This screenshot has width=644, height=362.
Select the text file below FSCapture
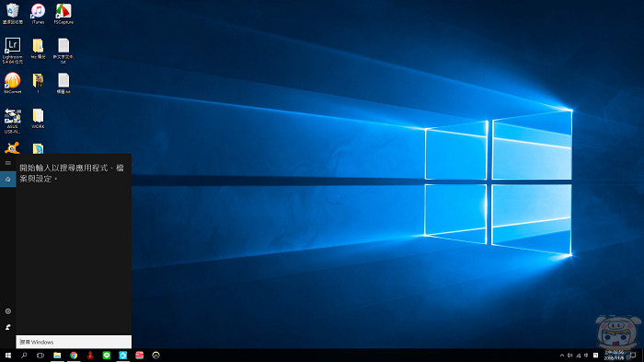[63, 50]
